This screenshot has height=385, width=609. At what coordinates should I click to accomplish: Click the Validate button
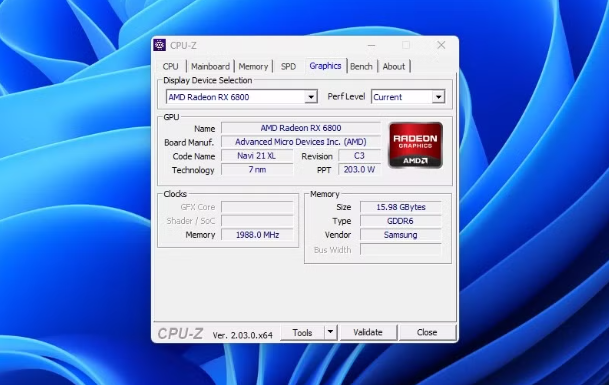368,332
